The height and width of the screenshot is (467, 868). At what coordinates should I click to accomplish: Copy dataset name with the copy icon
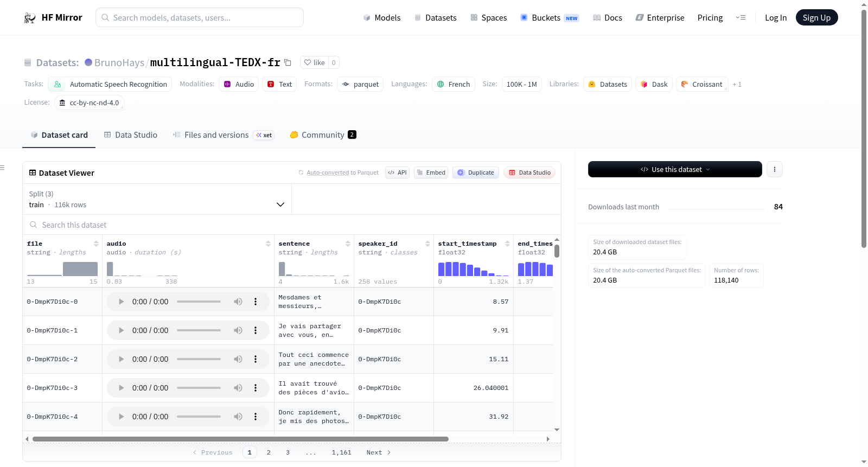288,62
